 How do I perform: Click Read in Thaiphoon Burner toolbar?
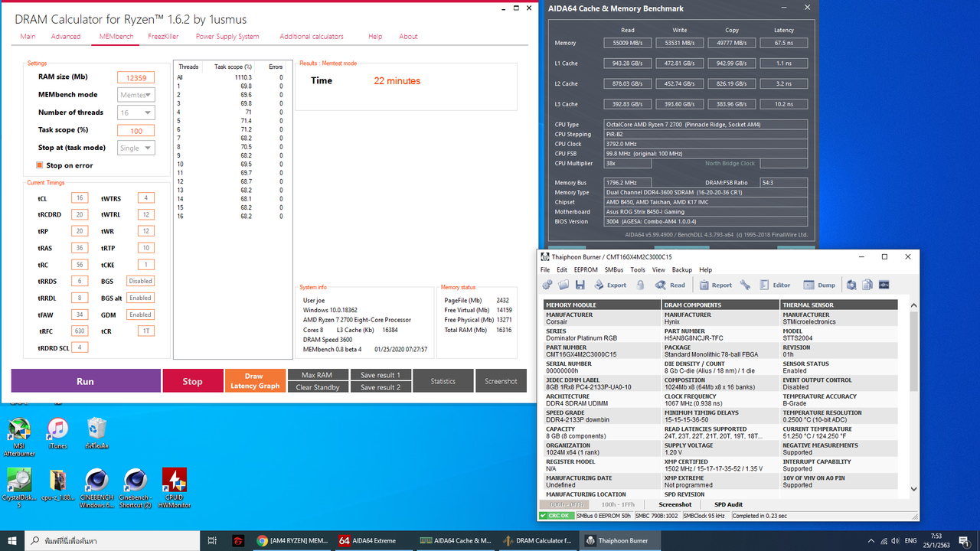pyautogui.click(x=671, y=285)
